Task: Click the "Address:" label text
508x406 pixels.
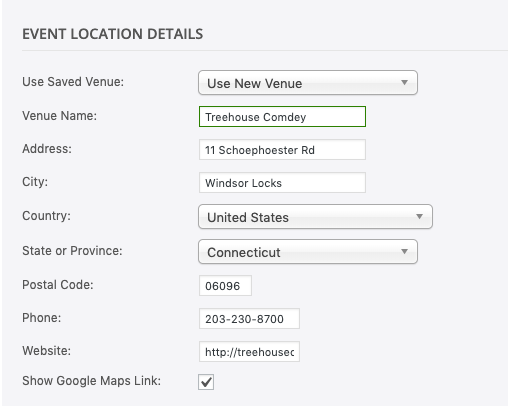Action: click(x=47, y=149)
